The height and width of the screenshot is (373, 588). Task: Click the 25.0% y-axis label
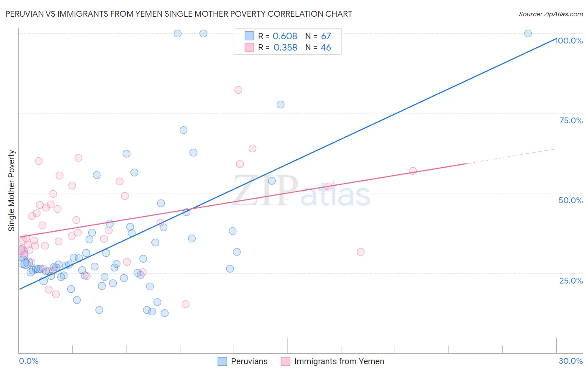(x=571, y=281)
